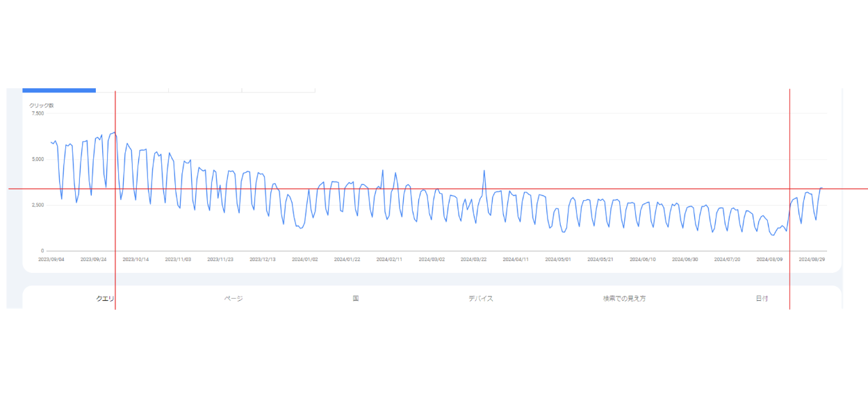Click the 2023/11/03 date label

pos(178,259)
